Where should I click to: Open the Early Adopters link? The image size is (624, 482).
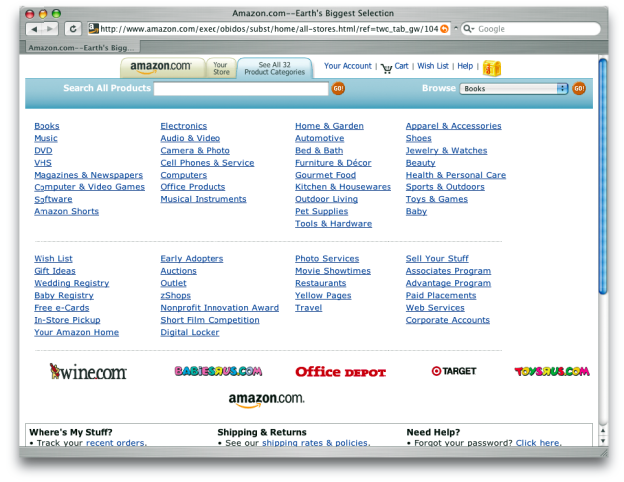point(192,259)
